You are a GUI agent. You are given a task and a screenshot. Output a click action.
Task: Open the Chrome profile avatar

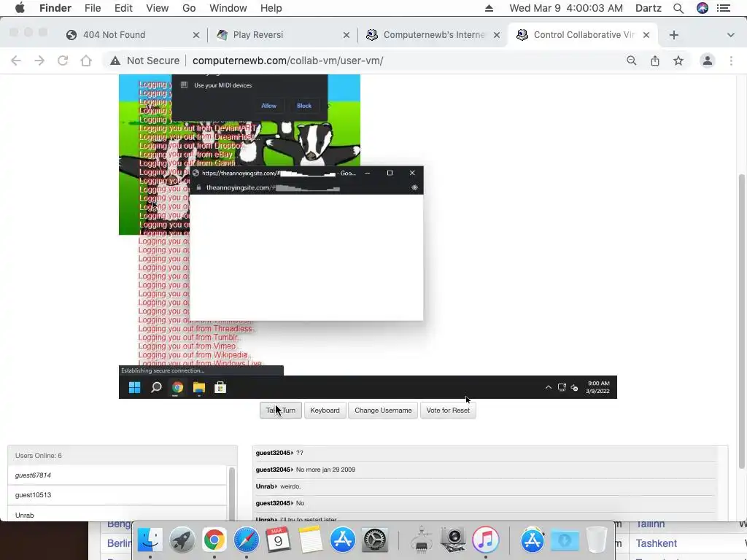[708, 61]
